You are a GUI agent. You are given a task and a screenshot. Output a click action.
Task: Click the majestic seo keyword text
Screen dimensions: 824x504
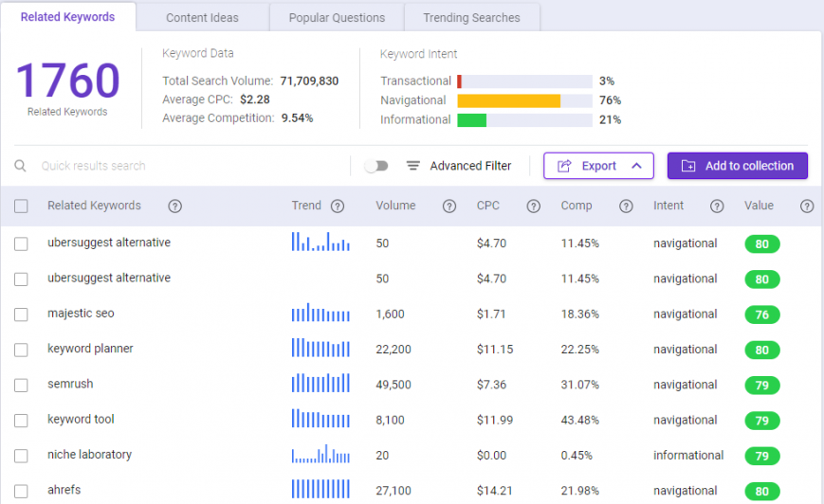[81, 314]
